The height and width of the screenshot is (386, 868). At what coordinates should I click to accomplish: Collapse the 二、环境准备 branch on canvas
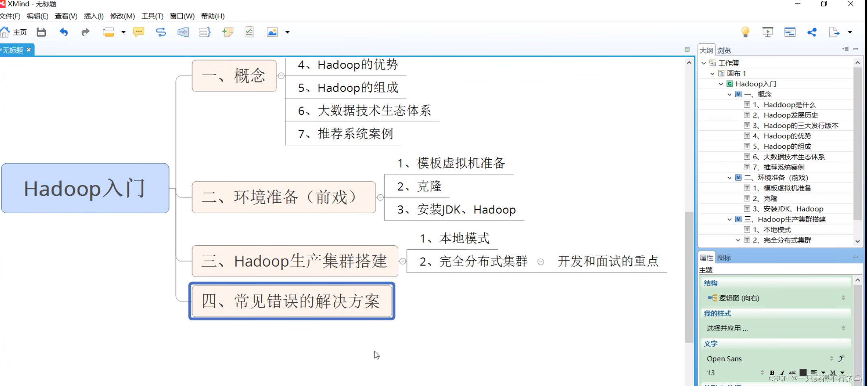click(380, 197)
